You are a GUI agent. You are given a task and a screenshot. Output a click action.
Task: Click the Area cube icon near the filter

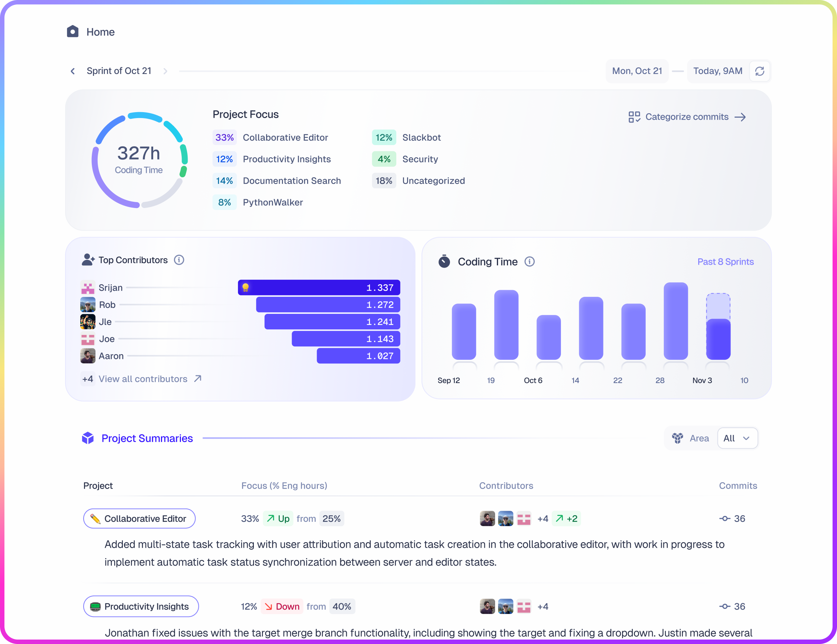(678, 438)
